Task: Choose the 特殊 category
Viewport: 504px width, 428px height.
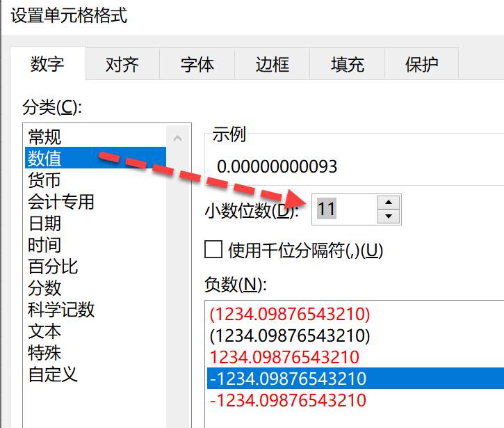Action: [x=95, y=352]
